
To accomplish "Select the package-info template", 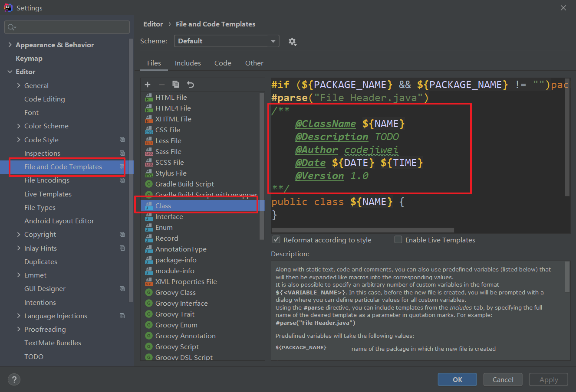I will point(176,260).
